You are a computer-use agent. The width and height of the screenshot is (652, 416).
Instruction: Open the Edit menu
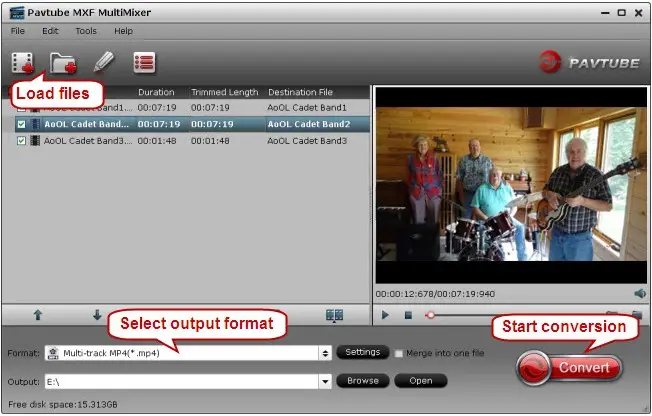tap(50, 31)
